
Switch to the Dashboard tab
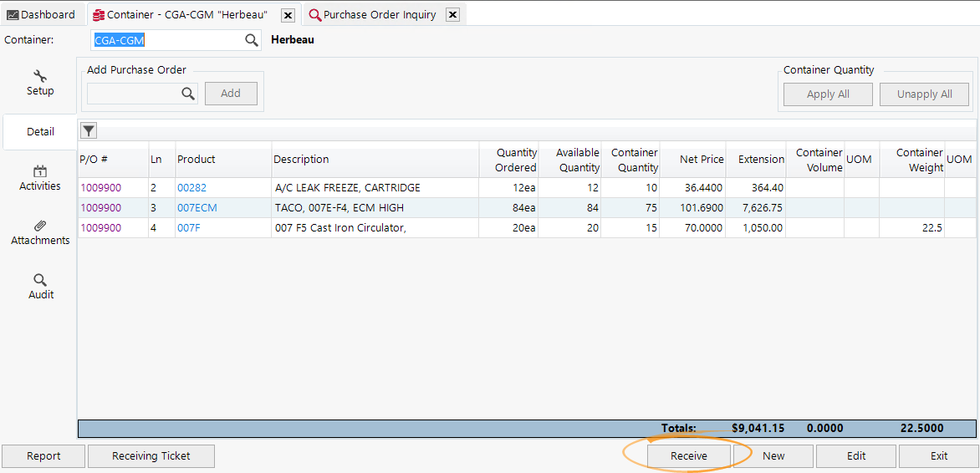coord(41,15)
